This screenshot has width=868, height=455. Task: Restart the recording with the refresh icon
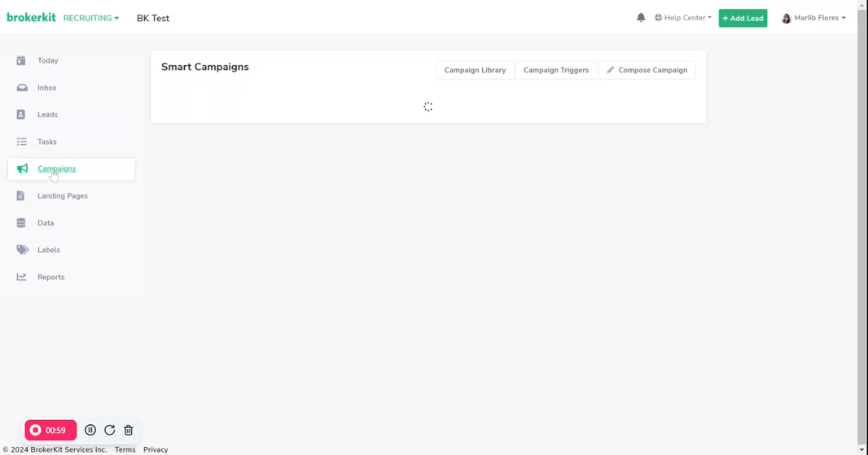coord(110,431)
